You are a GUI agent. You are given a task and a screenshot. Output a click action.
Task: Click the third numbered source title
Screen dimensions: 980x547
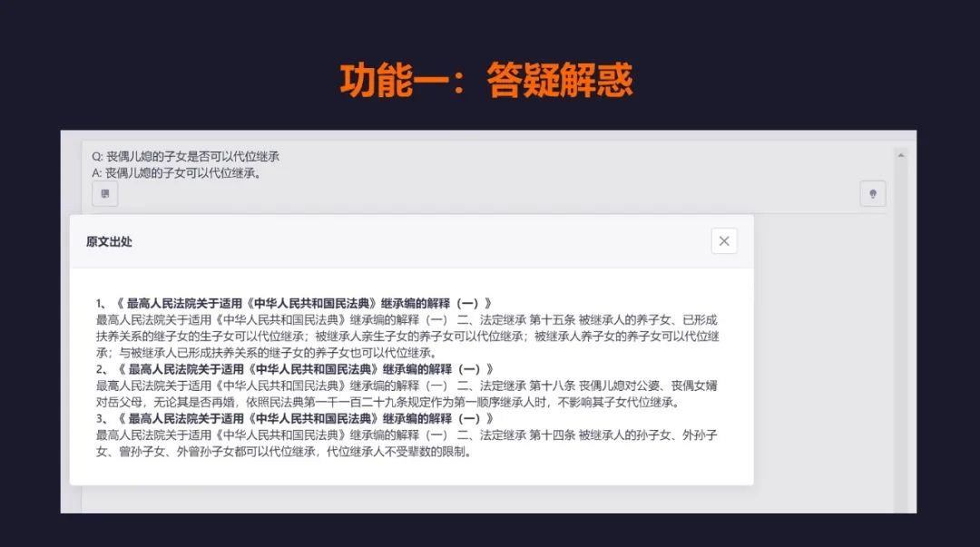point(306,418)
